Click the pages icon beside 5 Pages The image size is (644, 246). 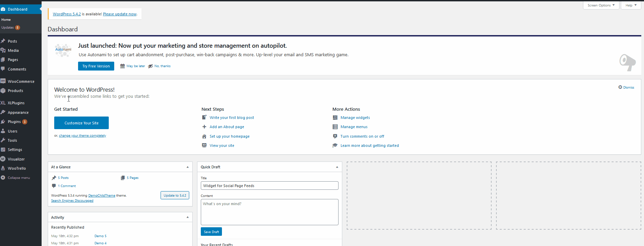[123, 178]
